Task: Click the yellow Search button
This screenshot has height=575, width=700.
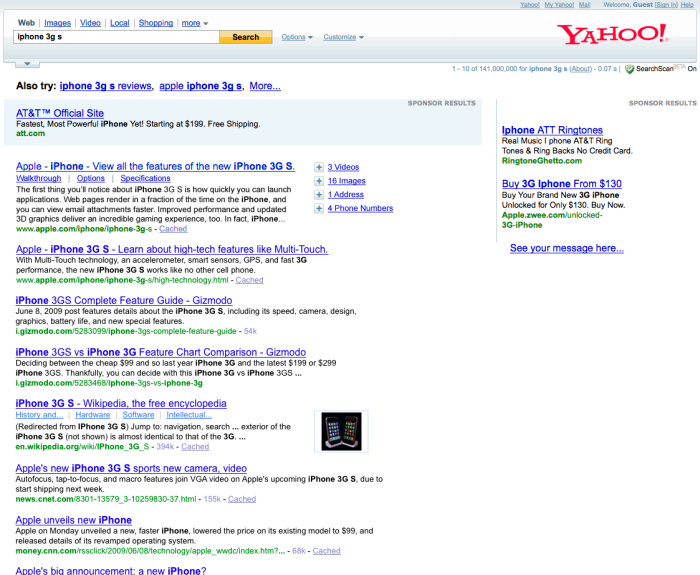Action: click(246, 37)
